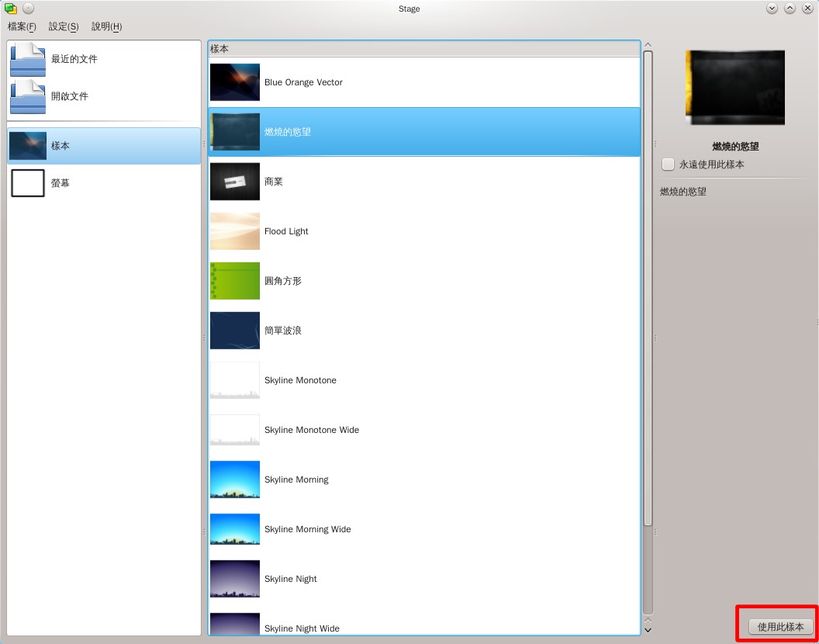
Task: Select the 商業 template thumbnail
Action: 234,182
